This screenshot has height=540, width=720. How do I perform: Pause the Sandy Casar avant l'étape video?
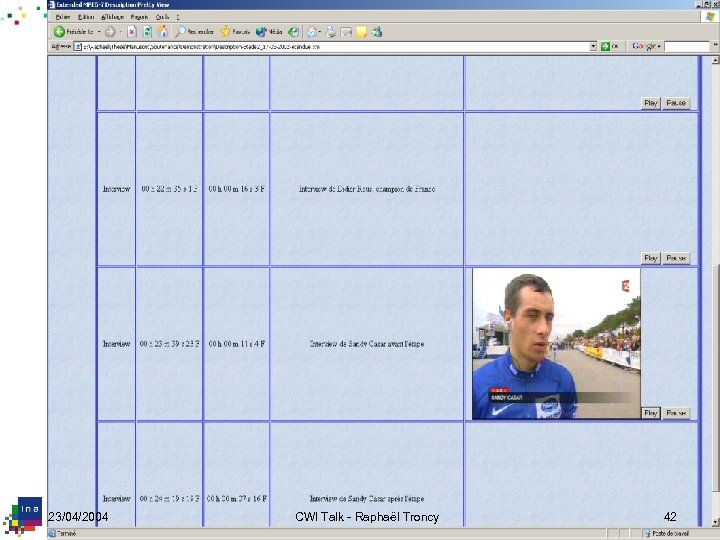pos(676,413)
